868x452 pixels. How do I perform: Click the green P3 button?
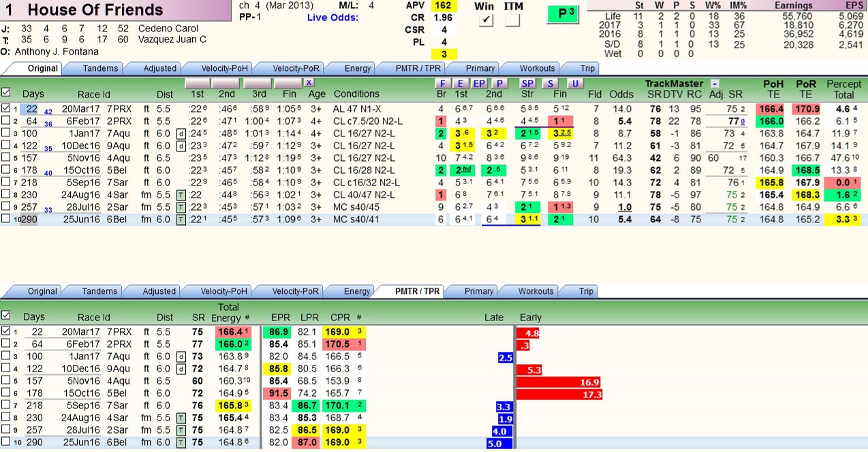[x=561, y=14]
